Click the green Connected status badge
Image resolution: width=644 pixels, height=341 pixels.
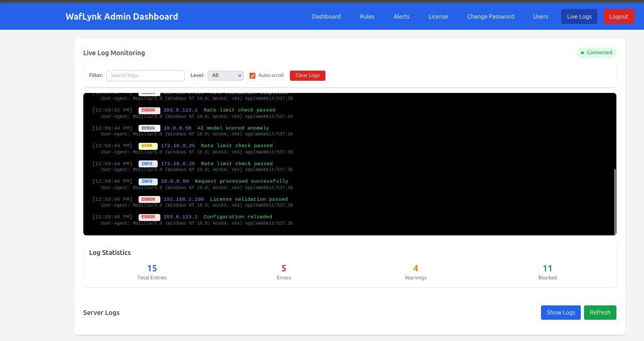[x=596, y=53]
